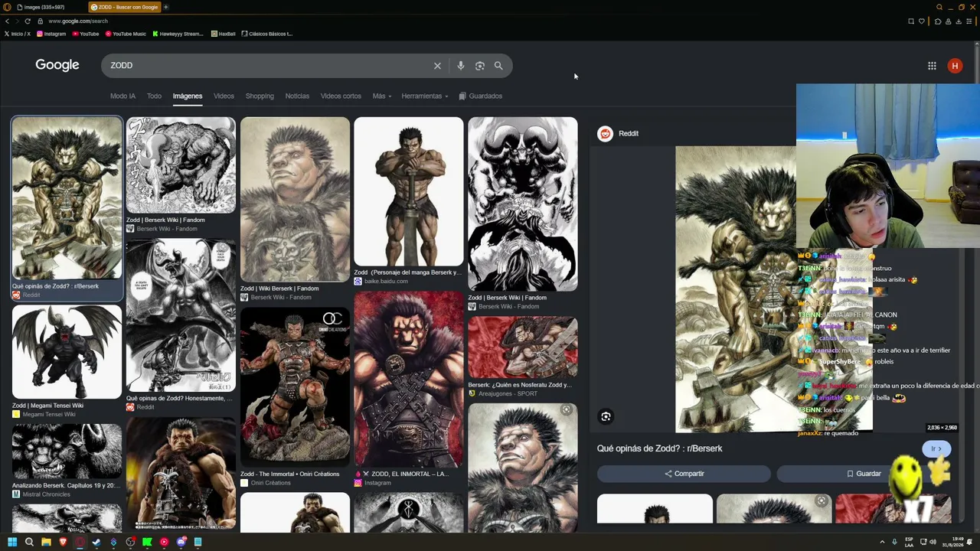Start a voice search with the microphone
This screenshot has width=980, height=551.
click(x=460, y=66)
